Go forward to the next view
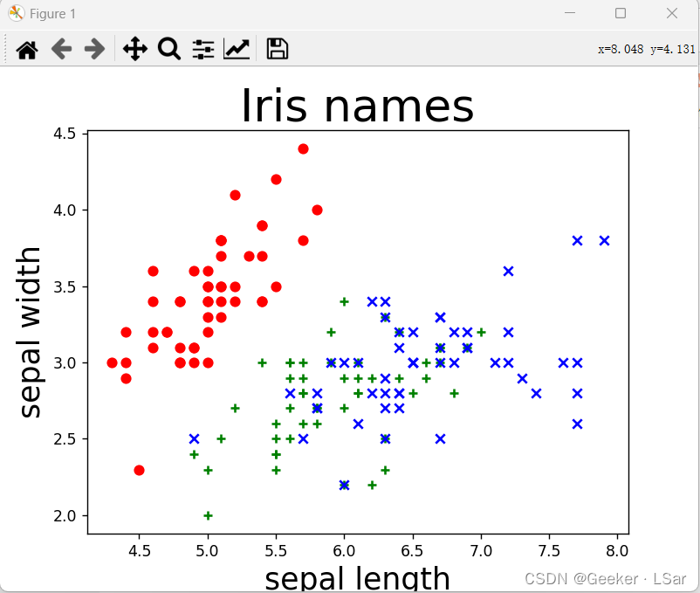Screen dimensions: 700x593 coord(94,49)
